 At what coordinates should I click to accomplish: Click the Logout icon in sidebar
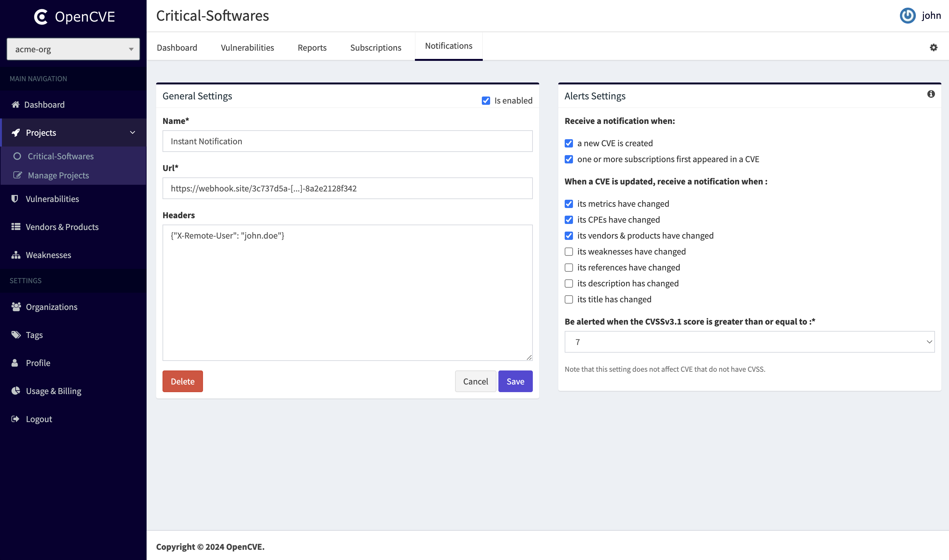click(15, 419)
